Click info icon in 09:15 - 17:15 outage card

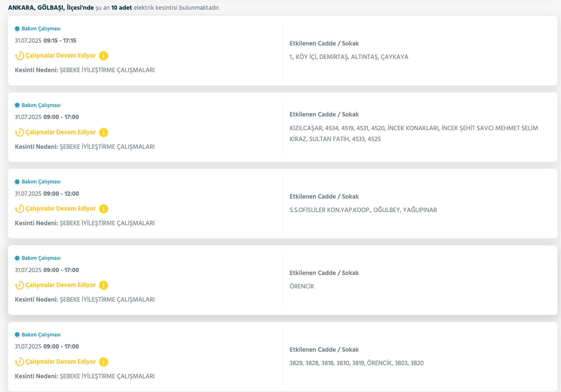tap(104, 56)
